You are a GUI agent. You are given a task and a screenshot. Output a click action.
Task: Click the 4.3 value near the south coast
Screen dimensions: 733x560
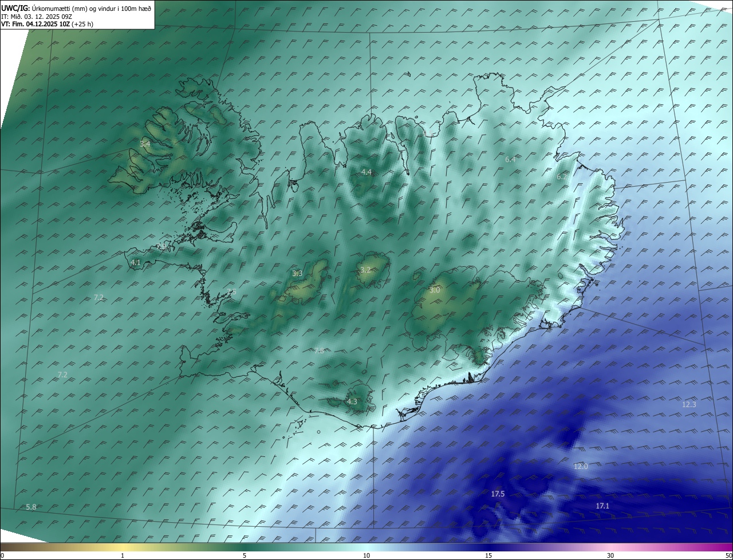[352, 402]
